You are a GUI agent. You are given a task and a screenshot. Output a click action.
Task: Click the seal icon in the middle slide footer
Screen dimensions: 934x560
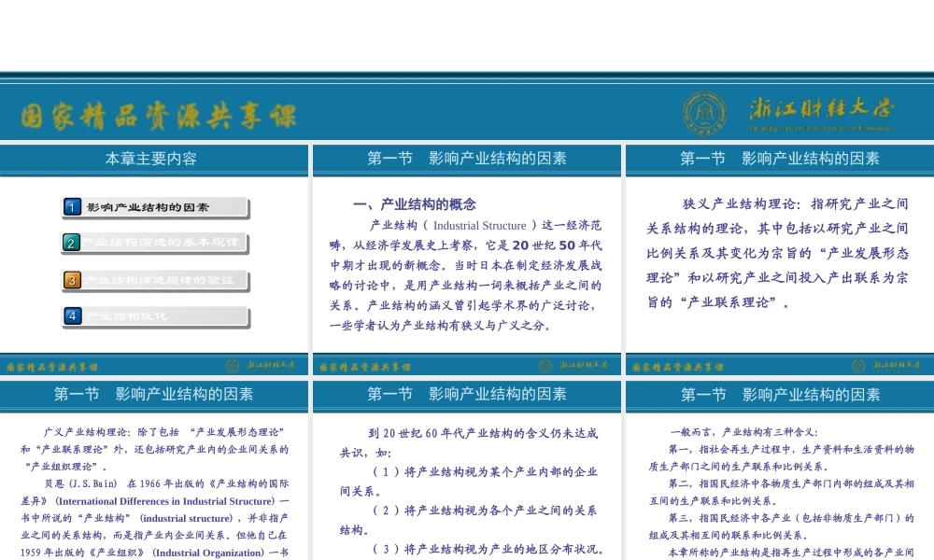545,366
